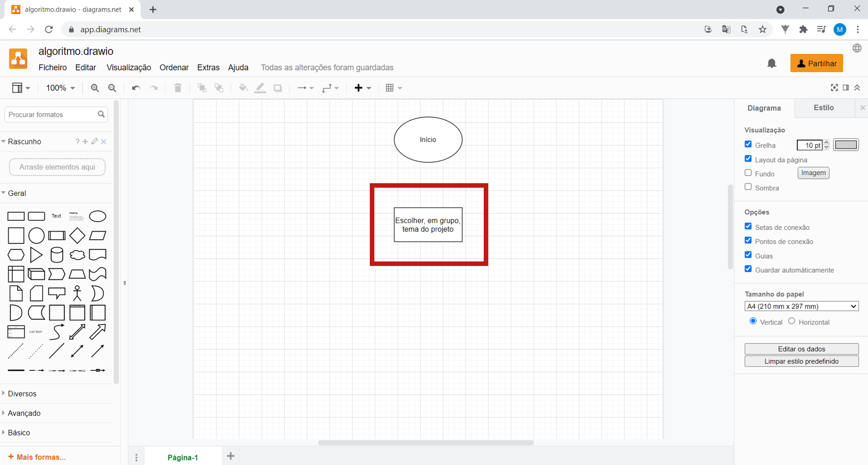Screen dimensions: 868x465
Task: Select the actor stick figure shape
Action: pos(77,293)
